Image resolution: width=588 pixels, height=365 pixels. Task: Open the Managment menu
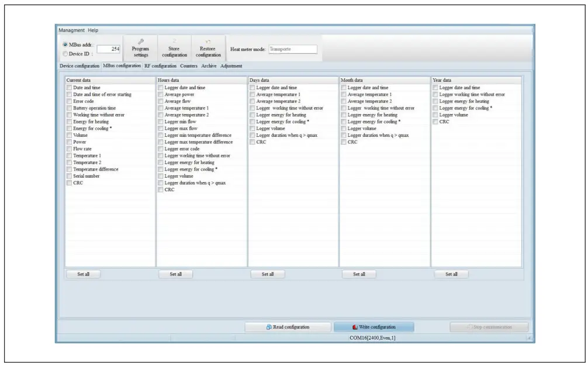pos(72,30)
